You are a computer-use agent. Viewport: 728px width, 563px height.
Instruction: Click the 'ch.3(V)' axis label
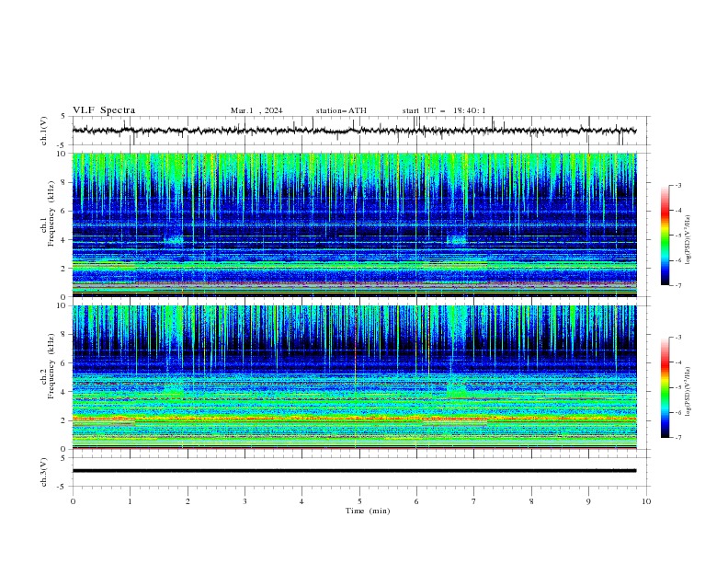coord(44,472)
